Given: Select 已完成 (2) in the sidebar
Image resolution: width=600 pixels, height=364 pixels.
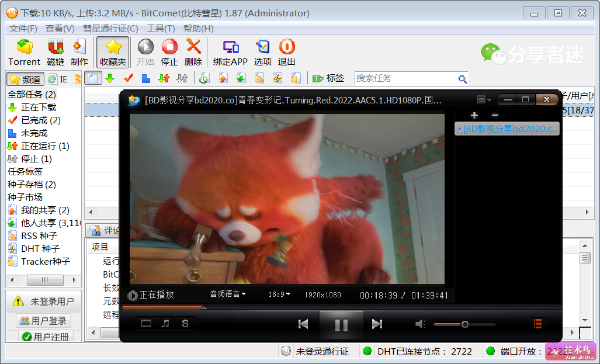Looking at the screenshot, I should pos(34,120).
